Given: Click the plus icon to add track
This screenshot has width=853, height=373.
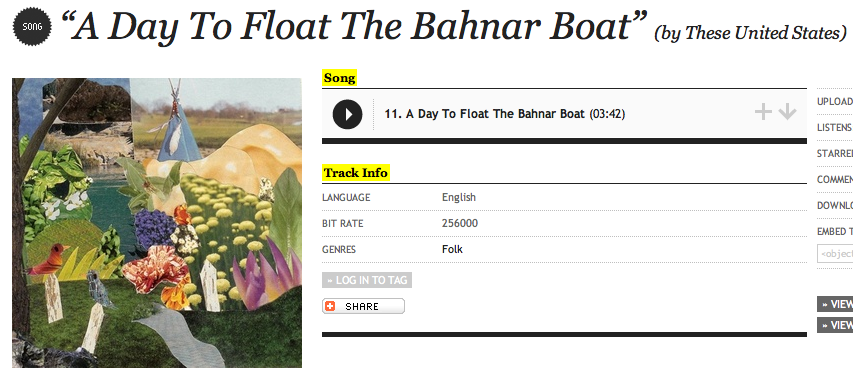Looking at the screenshot, I should (x=763, y=113).
